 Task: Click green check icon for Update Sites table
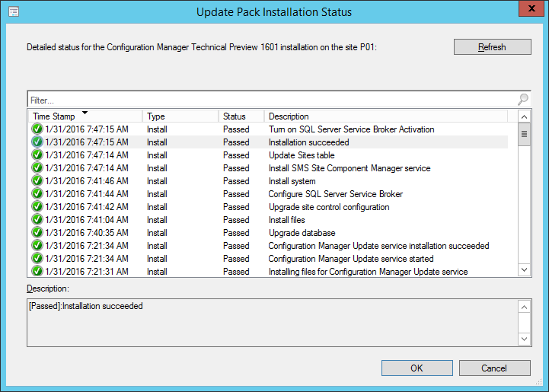coord(37,155)
